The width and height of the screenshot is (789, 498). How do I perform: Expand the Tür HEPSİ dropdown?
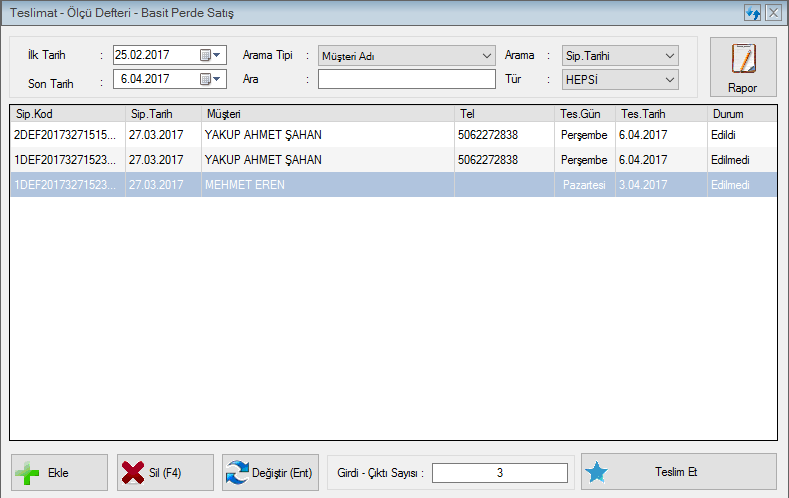click(x=669, y=80)
